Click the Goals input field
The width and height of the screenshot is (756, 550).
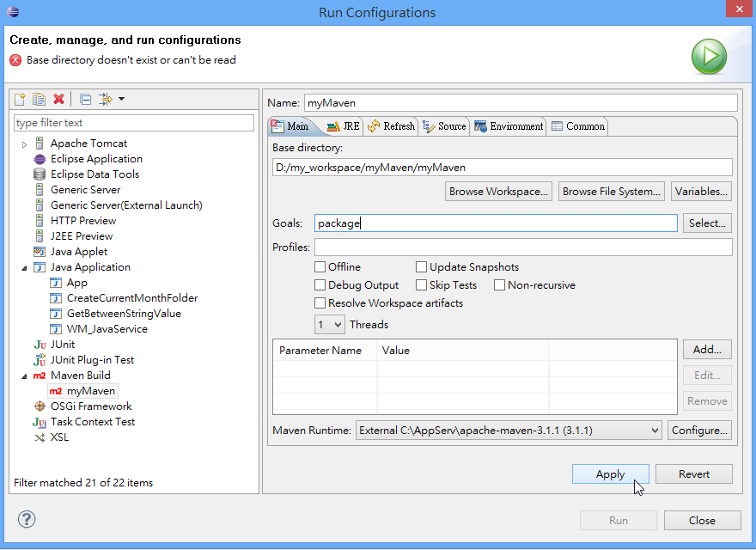click(496, 223)
